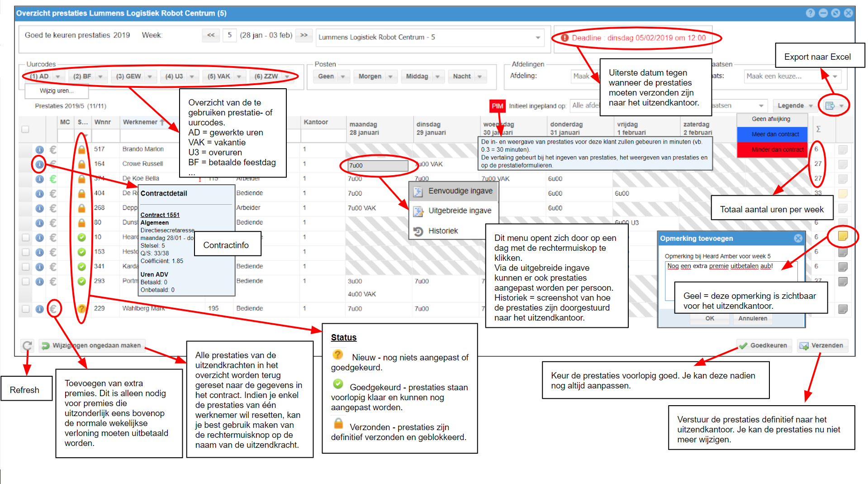Click the Refresh icon at bottom left
Screen dimensions: 868x484
(27, 346)
